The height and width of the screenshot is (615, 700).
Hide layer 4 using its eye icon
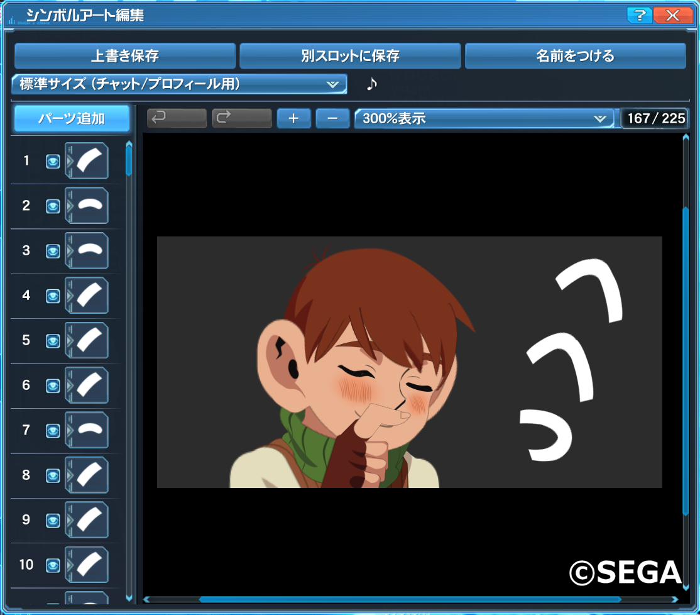[x=53, y=296]
